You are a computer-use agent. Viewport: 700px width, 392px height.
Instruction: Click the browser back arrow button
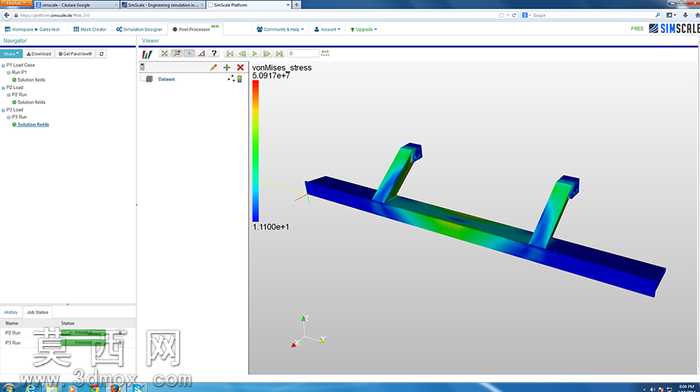coord(6,15)
